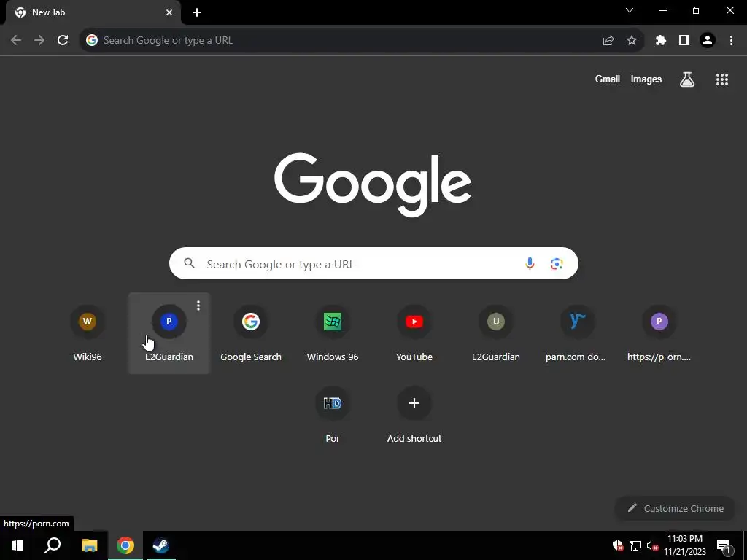The image size is (747, 560).
Task: Click the search box on the page
Action: point(373,263)
